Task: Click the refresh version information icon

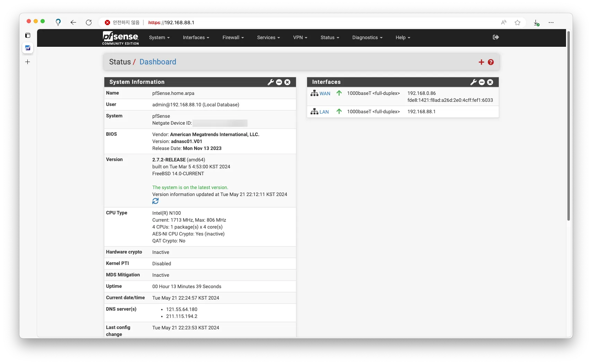Action: point(155,201)
